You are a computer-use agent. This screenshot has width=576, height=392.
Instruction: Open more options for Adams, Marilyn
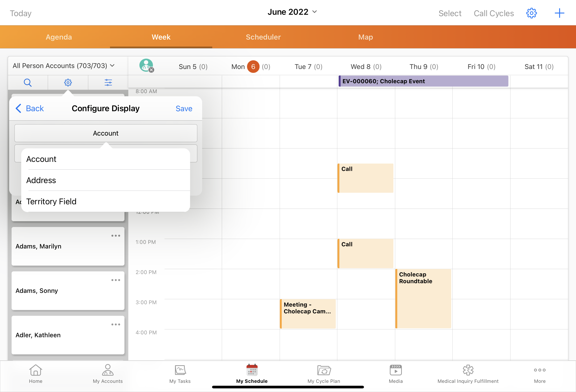pyautogui.click(x=116, y=235)
